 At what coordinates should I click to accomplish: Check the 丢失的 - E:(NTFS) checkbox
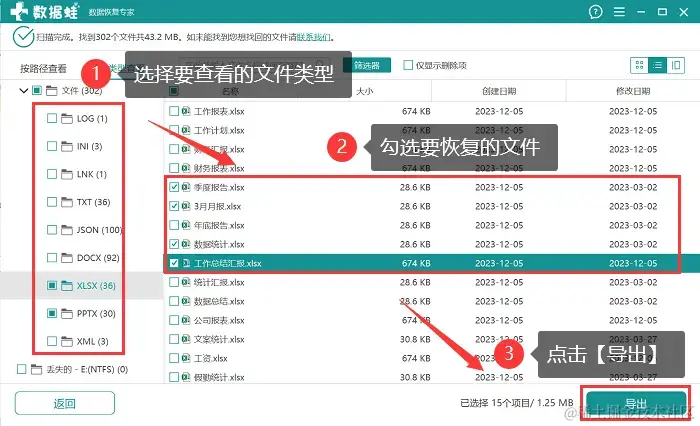(21, 369)
